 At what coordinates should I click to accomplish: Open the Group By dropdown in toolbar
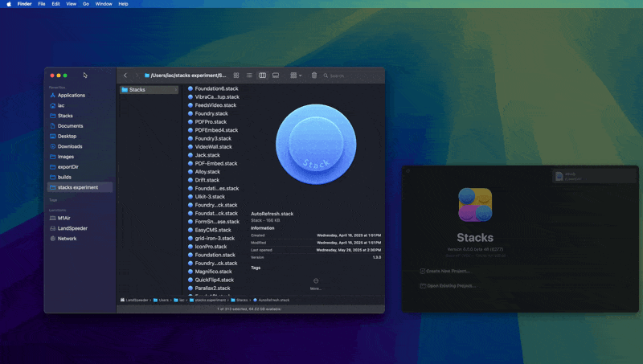296,76
